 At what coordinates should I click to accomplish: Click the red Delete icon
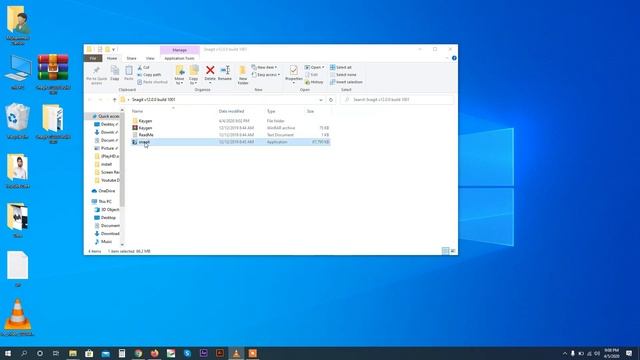click(210, 70)
